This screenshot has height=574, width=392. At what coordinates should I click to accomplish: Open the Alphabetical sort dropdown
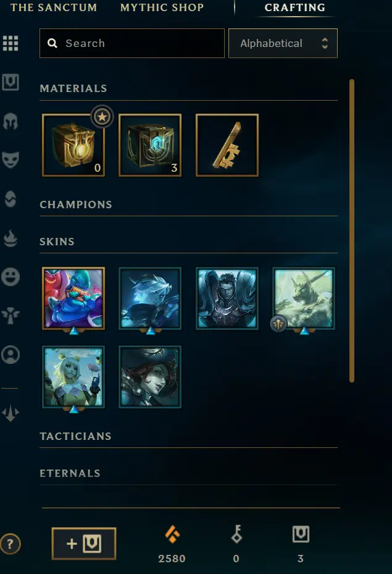(283, 43)
